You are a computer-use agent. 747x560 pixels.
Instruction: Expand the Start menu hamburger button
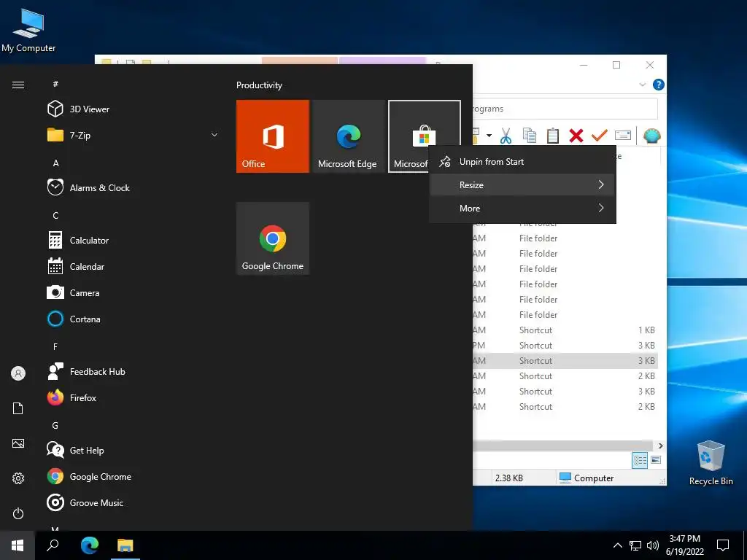(x=18, y=85)
